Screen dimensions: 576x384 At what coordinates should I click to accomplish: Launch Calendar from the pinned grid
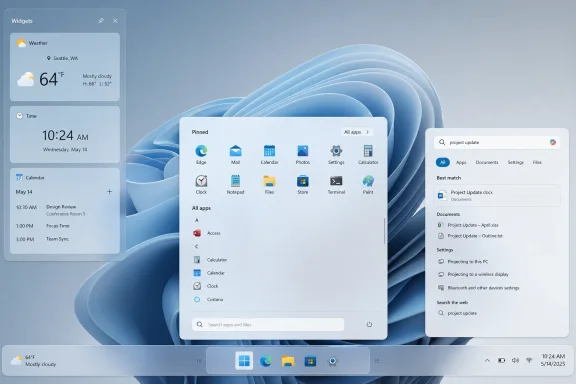(269, 154)
